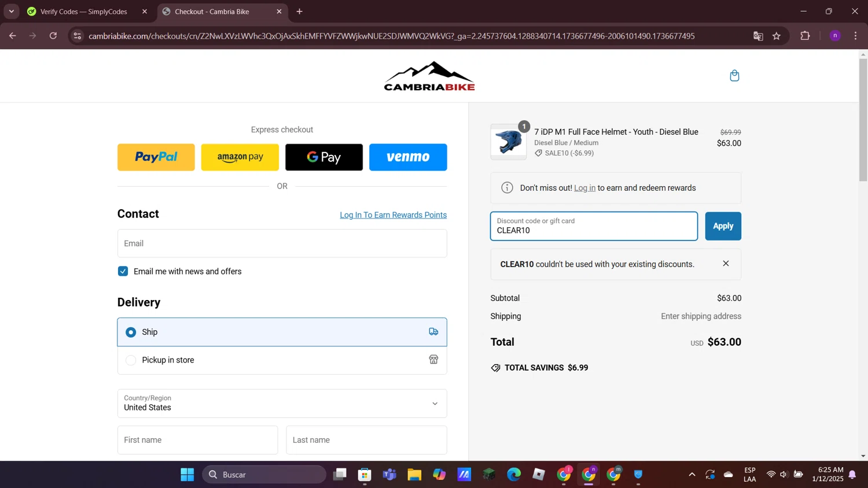This screenshot has height=488, width=868.
Task: Click the Log in link in rewards notice
Action: [x=584, y=188]
